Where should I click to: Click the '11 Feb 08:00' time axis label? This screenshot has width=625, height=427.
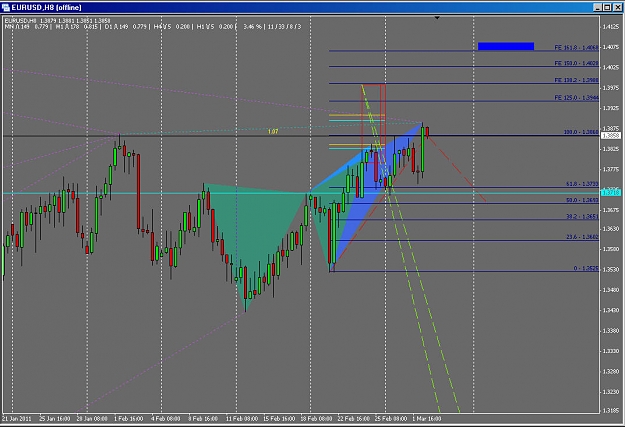click(x=242, y=418)
